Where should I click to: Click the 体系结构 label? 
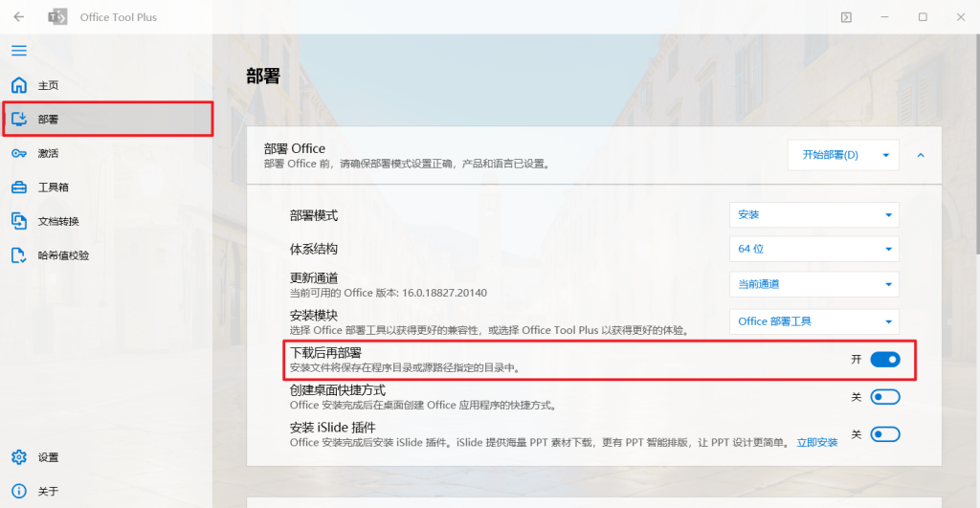[x=314, y=249]
